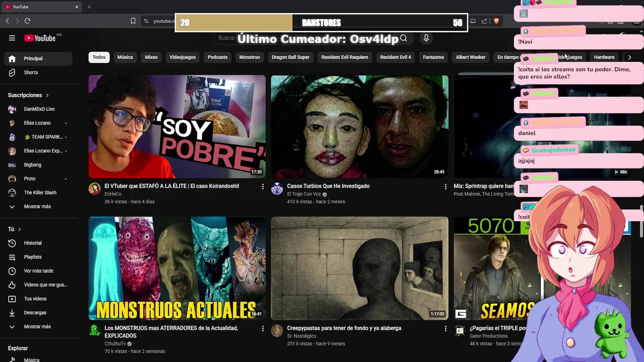Expand the Tú section chevron
This screenshot has height=362, width=644.
pyautogui.click(x=19, y=229)
